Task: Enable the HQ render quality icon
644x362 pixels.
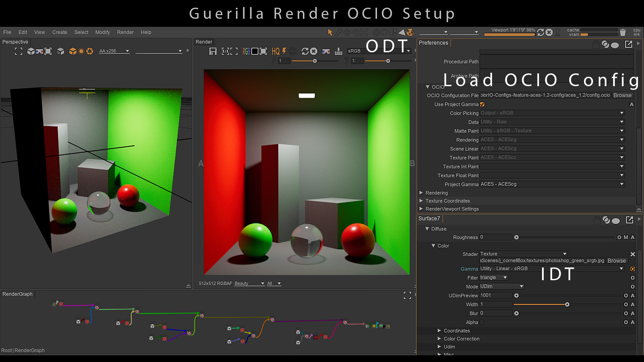Action: [x=275, y=51]
